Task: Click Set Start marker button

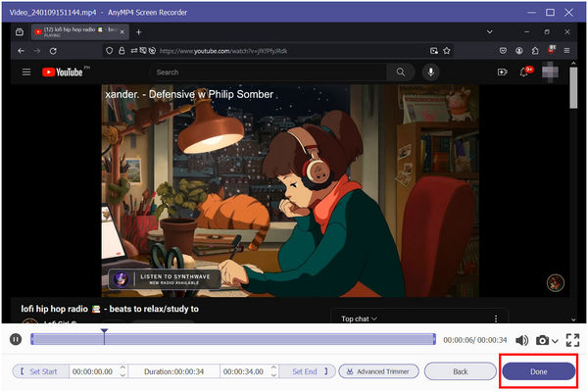Action: (x=40, y=371)
